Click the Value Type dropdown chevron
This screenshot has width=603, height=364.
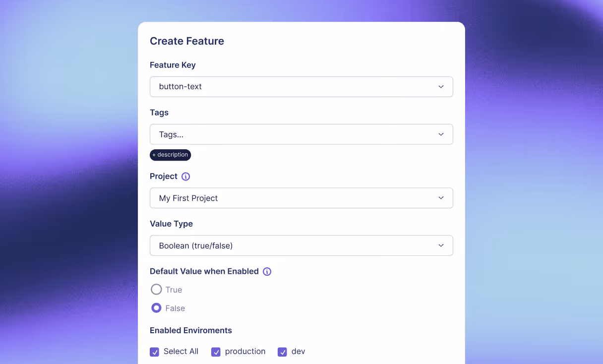[x=441, y=245]
